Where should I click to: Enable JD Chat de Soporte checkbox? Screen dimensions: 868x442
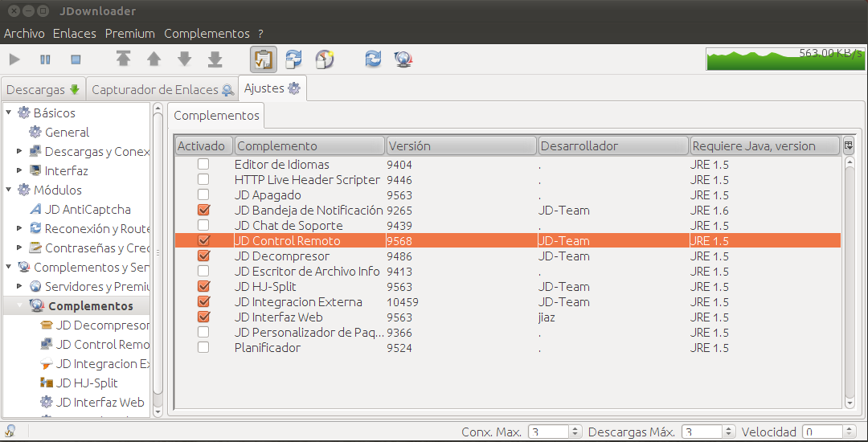(203, 225)
